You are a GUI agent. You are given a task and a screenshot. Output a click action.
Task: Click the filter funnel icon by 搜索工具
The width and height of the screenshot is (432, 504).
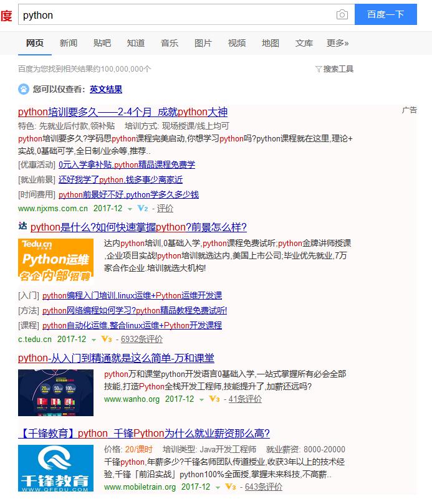point(319,69)
